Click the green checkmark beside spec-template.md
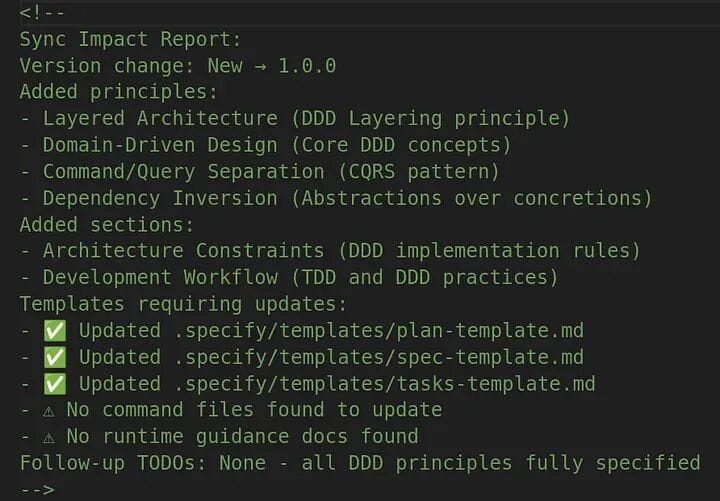The width and height of the screenshot is (720, 501). point(54,357)
